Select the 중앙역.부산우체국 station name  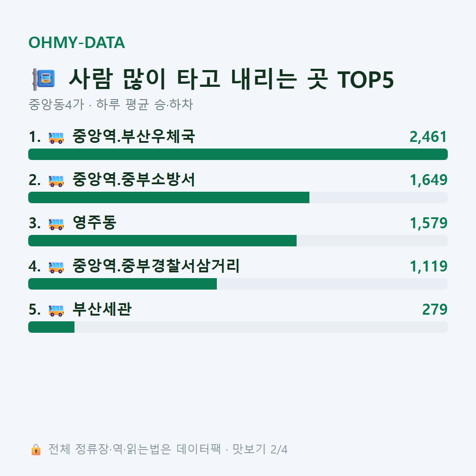pos(134,136)
